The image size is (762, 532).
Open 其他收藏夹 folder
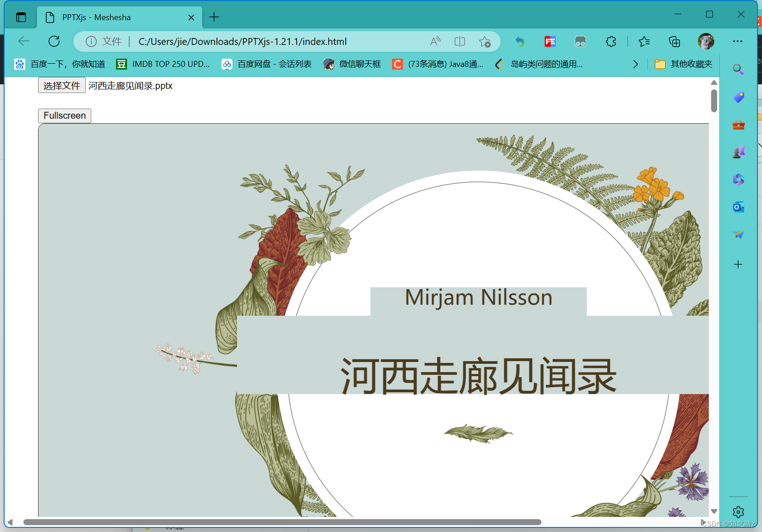coord(683,64)
